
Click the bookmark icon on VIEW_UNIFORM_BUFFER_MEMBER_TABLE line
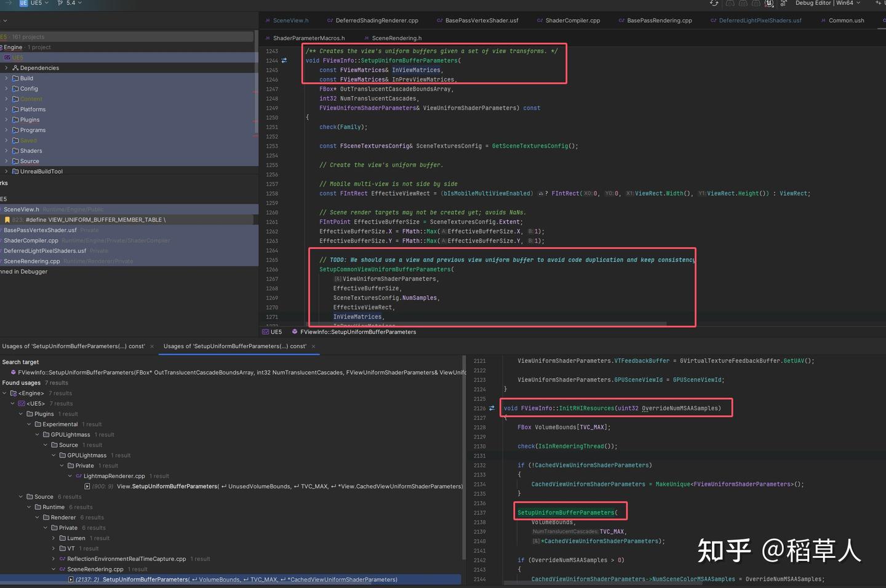(6, 220)
